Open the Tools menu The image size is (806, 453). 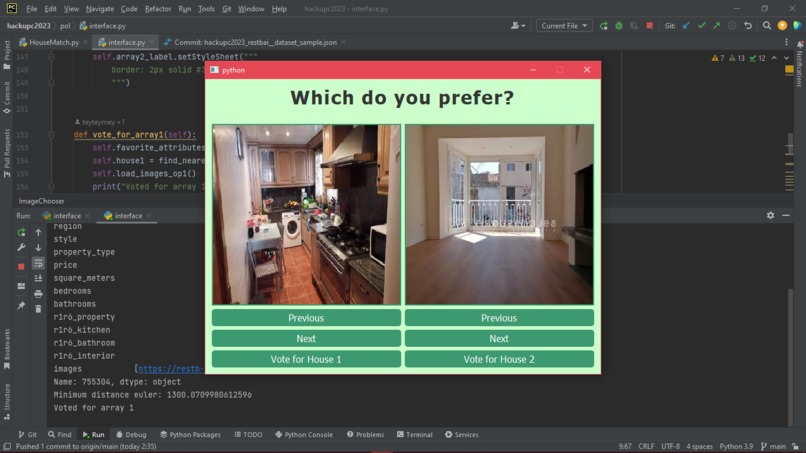point(206,9)
